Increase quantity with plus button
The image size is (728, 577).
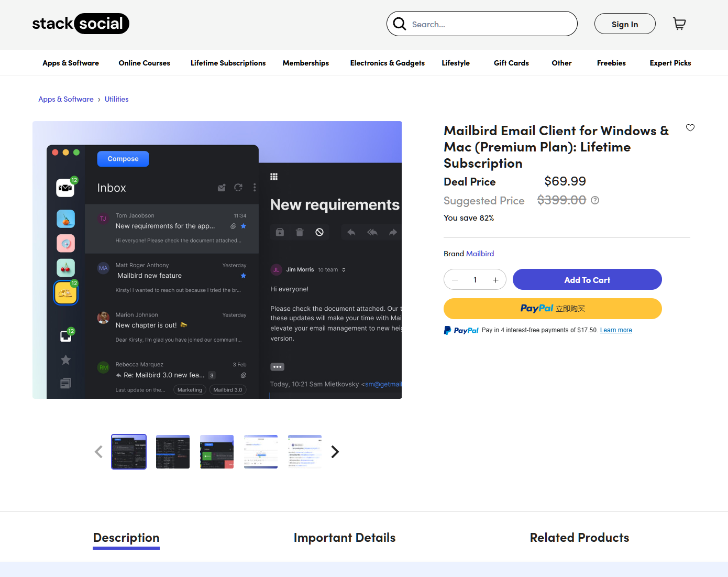coord(495,280)
